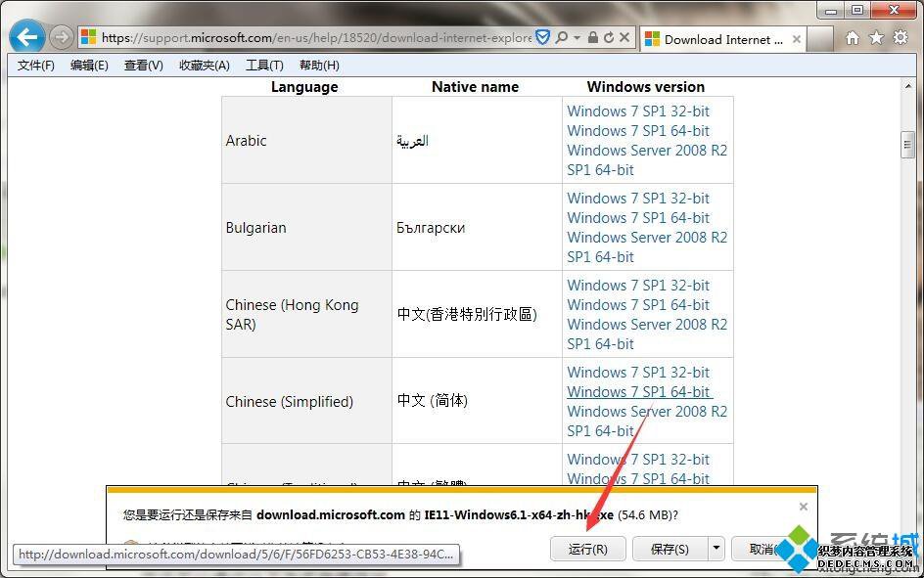Open the 文件(F) menu
Screen dimensions: 924x578
click(36, 66)
